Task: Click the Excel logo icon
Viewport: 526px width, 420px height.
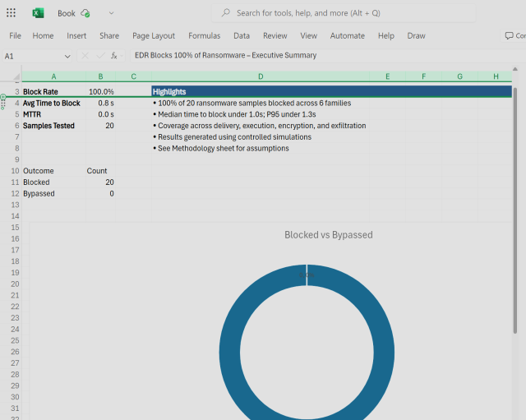Action: coord(39,13)
